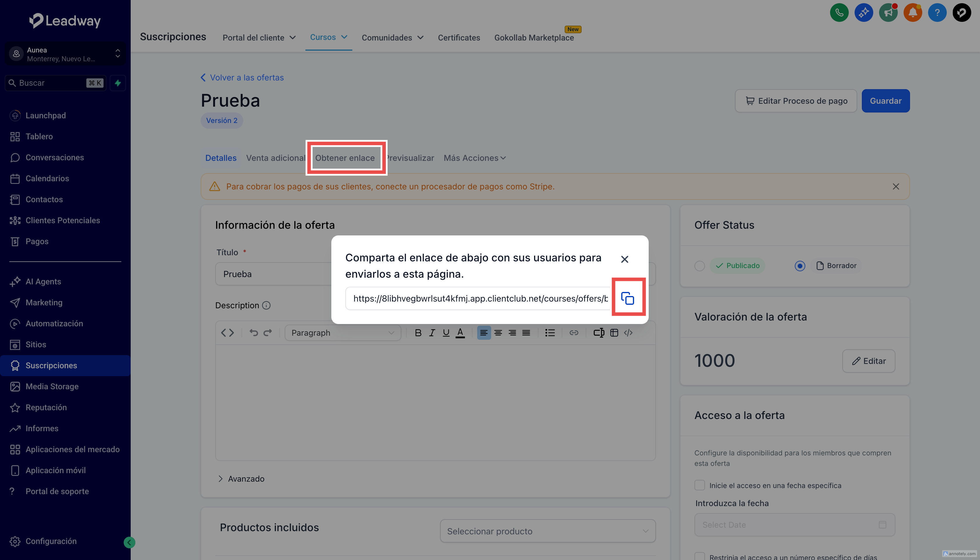Open the Certificates menu item

pyautogui.click(x=459, y=38)
